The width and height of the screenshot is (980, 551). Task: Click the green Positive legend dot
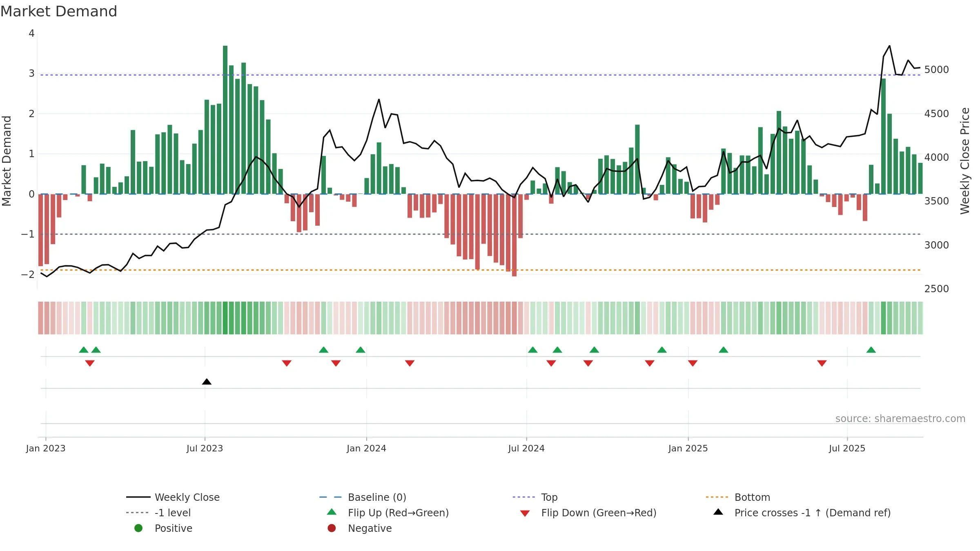click(x=138, y=528)
